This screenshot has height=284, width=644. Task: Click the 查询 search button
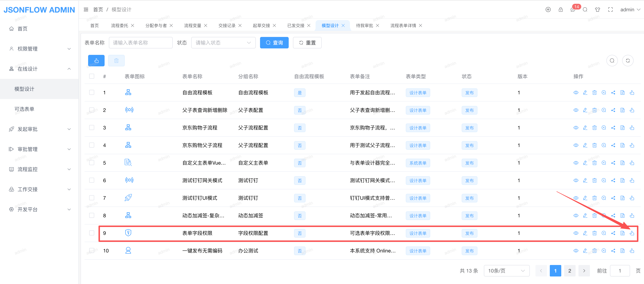[274, 42]
